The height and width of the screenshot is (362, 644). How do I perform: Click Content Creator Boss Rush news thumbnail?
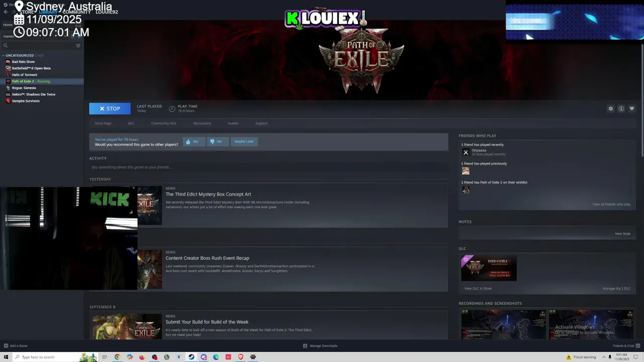(x=150, y=269)
